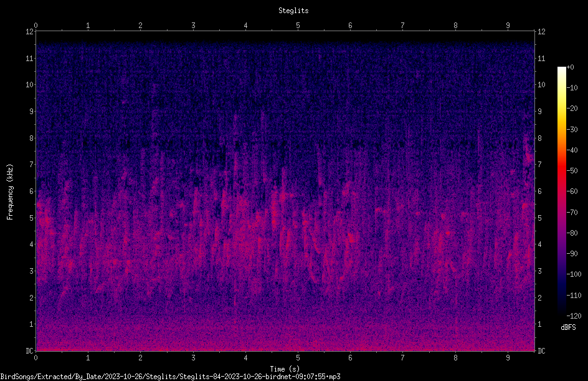Image resolution: width=588 pixels, height=381 pixels.
Task: Click the DC label on the right axis
Action: tap(541, 350)
